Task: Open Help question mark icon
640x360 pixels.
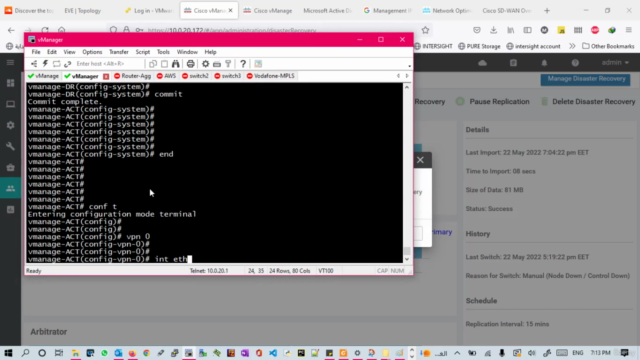Action: click(243, 64)
